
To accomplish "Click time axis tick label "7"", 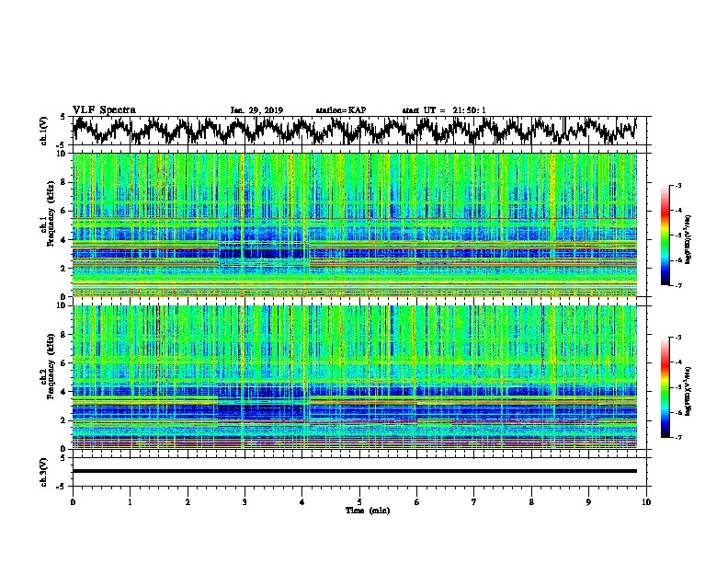I will point(474,502).
